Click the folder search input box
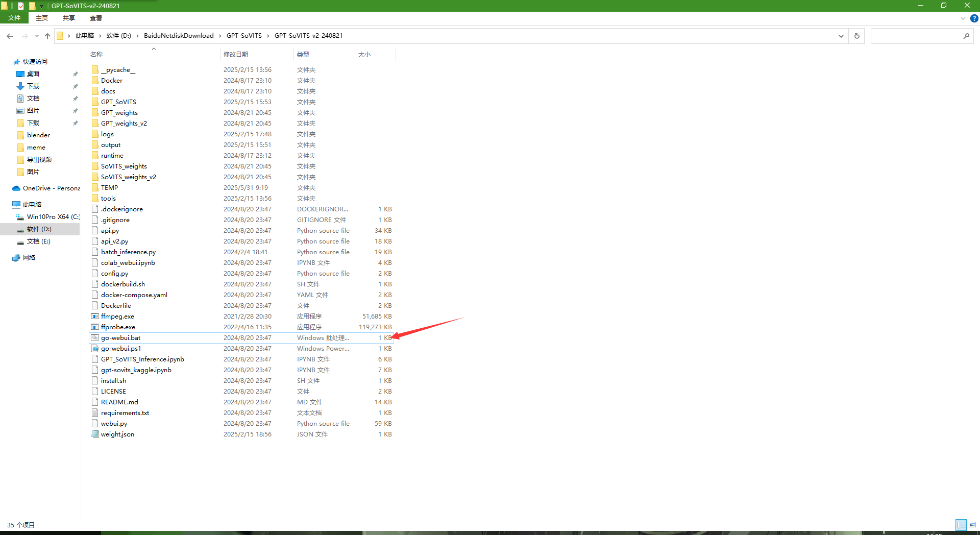This screenshot has width=980, height=535. pos(916,36)
